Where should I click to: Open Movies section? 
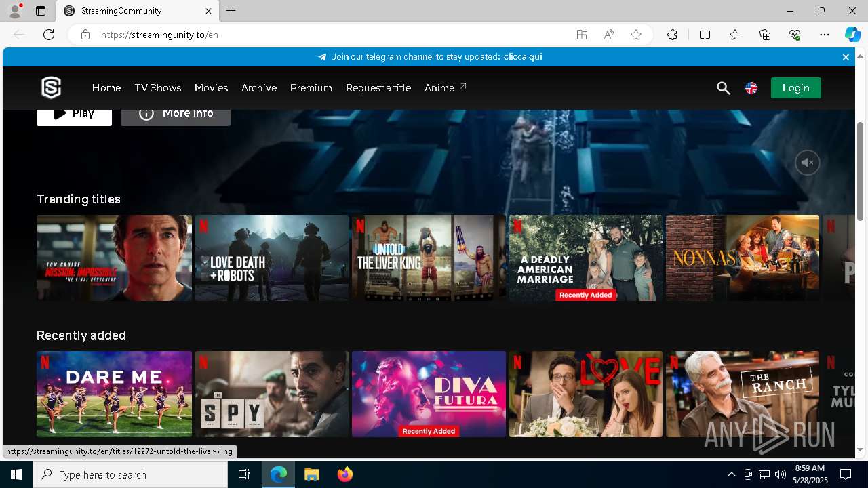[211, 88]
